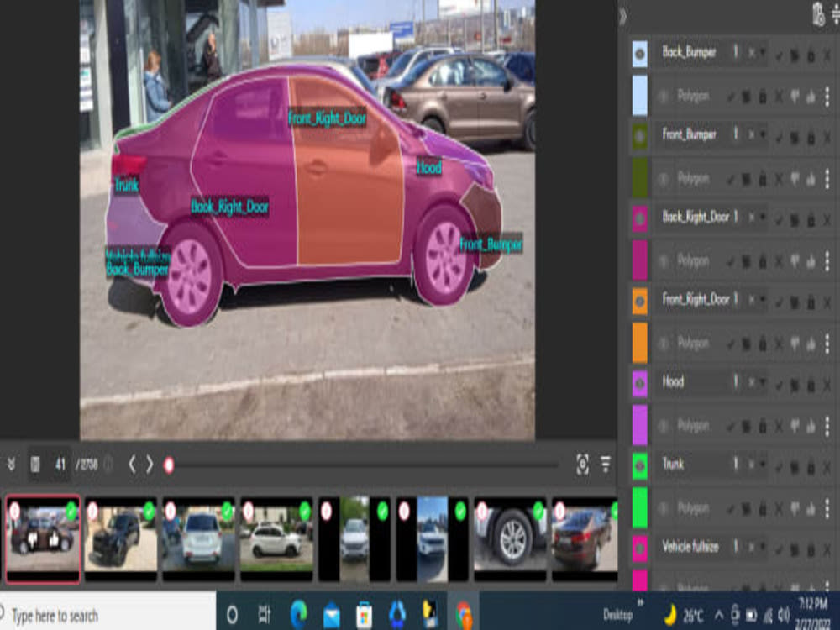
Task: Toggle visibility of Trunk class
Action: [x=639, y=466]
